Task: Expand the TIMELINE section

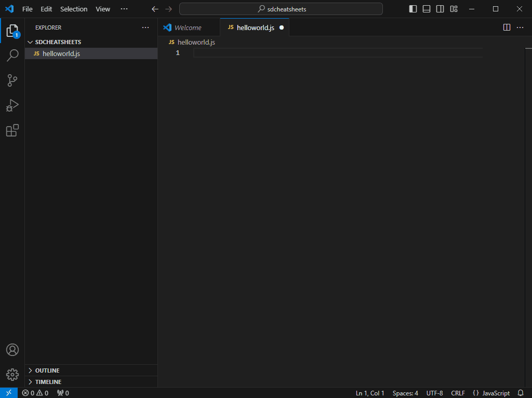Action: click(x=91, y=382)
